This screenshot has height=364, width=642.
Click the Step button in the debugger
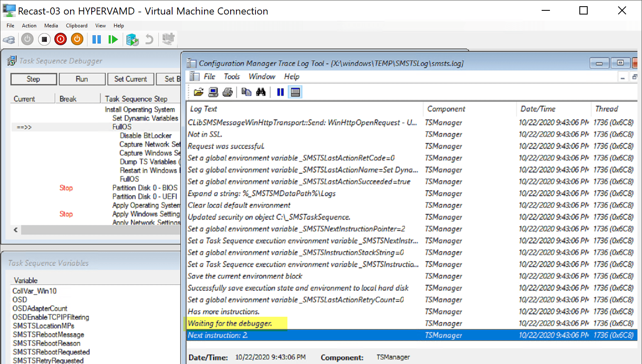(34, 79)
